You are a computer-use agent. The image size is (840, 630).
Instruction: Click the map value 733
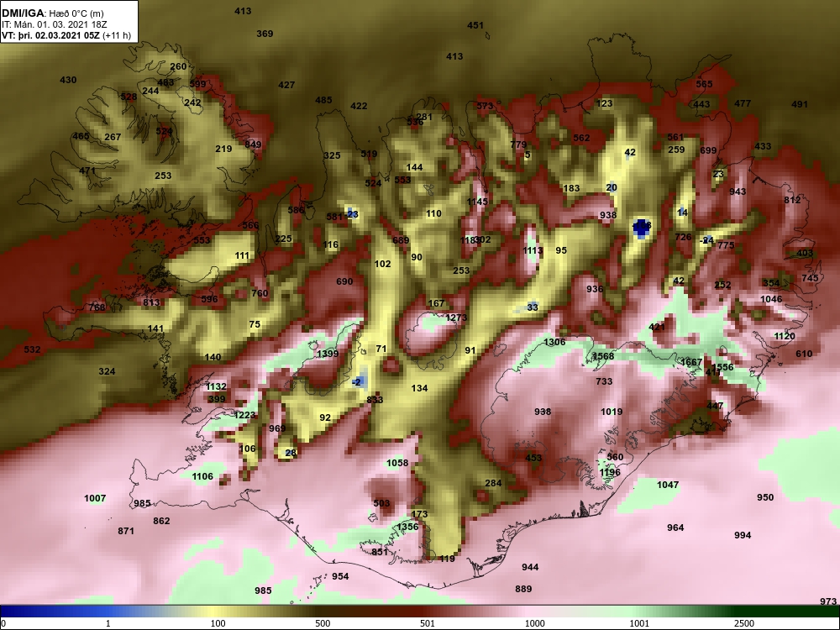pos(604,381)
